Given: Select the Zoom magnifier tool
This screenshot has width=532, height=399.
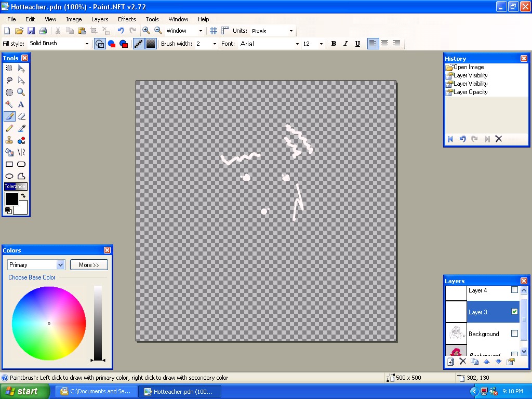Looking at the screenshot, I should (x=21, y=92).
